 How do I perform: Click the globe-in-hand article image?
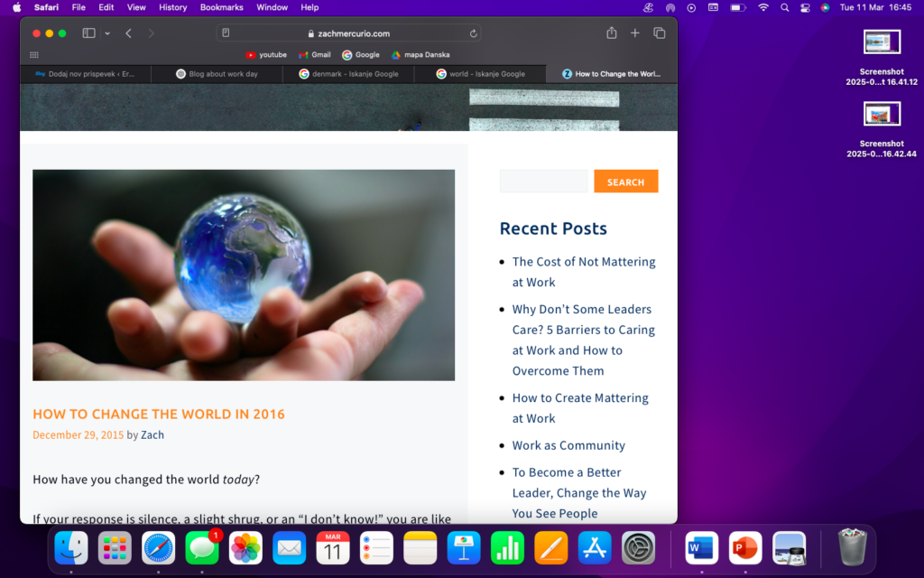coord(244,275)
